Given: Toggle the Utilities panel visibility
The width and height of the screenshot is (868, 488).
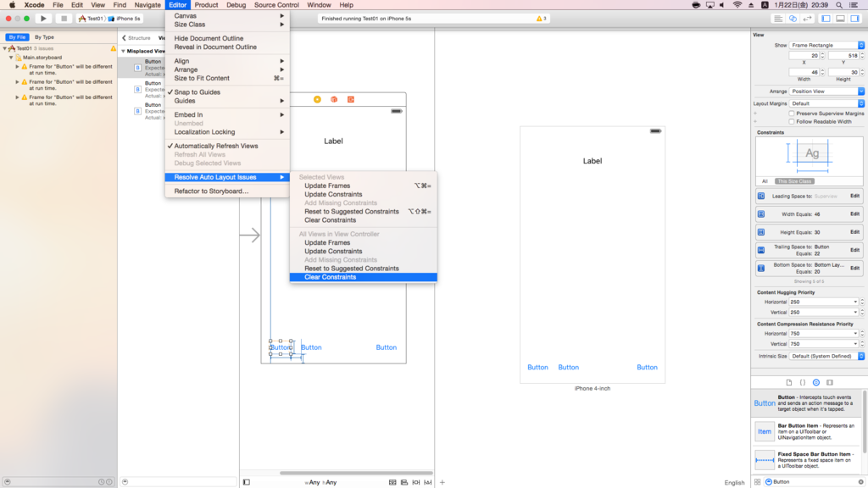Looking at the screenshot, I should (855, 19).
